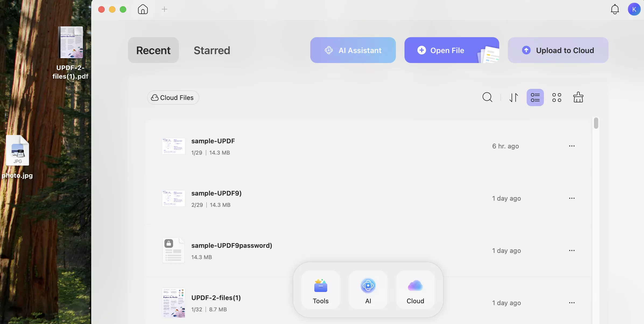Click the Home icon in title bar
This screenshot has width=644, height=324.
pos(143,9)
